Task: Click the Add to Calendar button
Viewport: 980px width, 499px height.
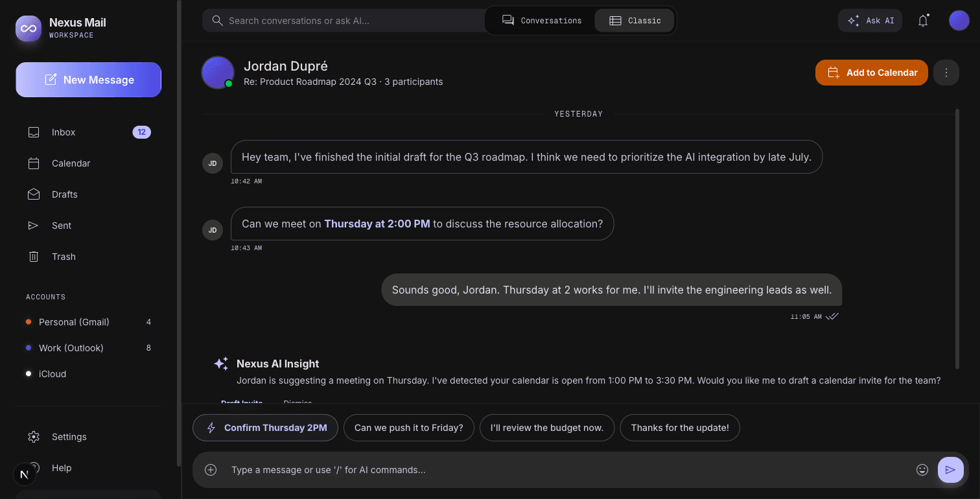Action: 872,73
